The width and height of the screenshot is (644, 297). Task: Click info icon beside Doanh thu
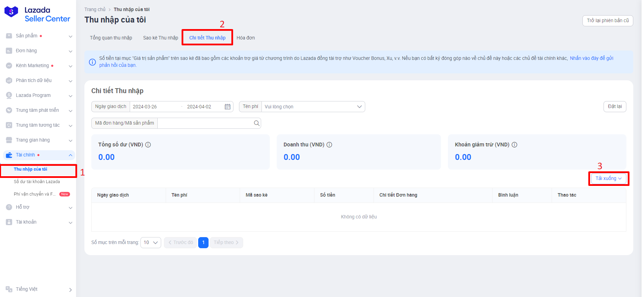pos(329,145)
